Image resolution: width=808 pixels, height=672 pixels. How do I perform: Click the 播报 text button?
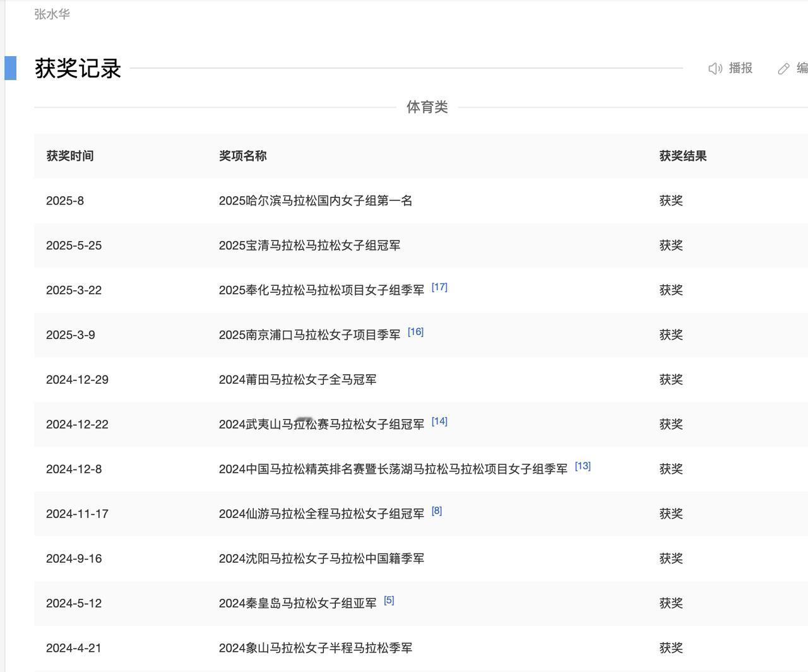click(740, 68)
